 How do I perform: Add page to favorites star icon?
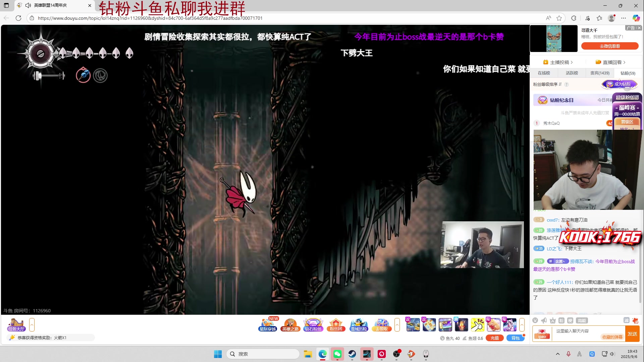pos(559,18)
